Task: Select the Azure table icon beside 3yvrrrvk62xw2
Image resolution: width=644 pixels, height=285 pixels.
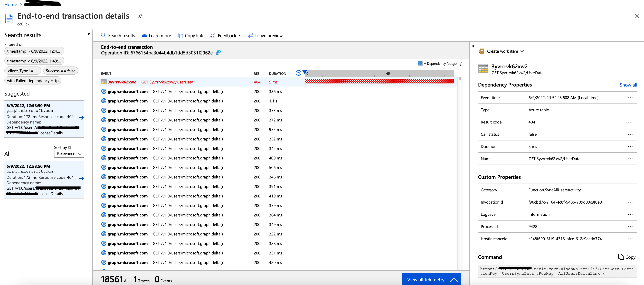Action: [x=483, y=69]
